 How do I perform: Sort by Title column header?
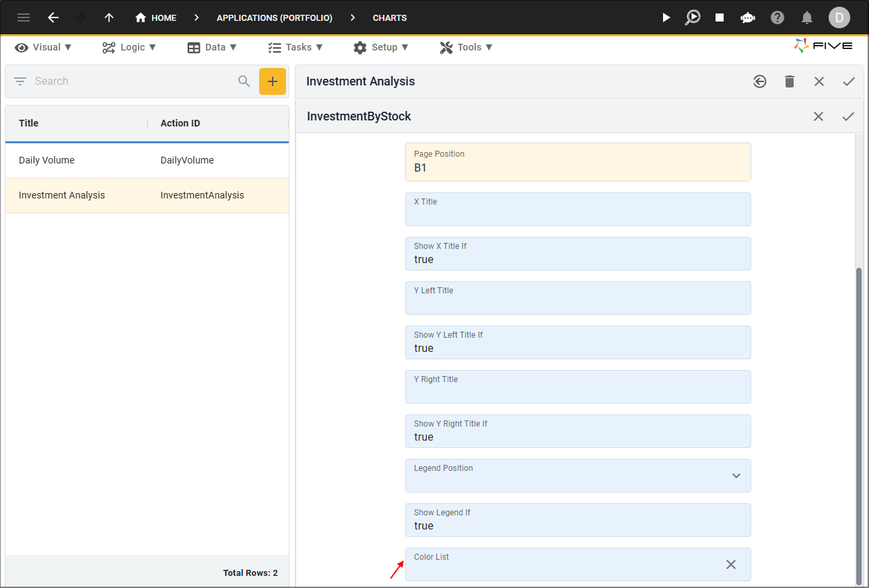(x=28, y=123)
